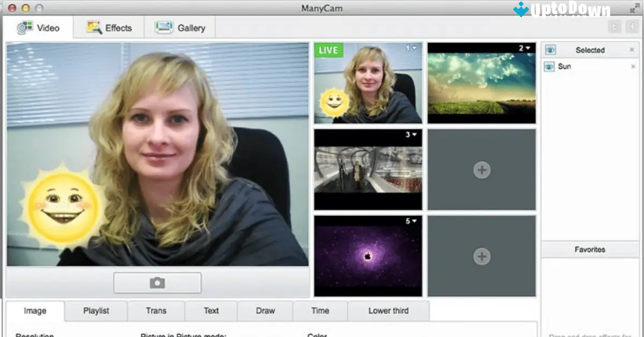The image size is (644, 337).
Task: Click the expand icon in the title bar
Action: tap(635, 8)
